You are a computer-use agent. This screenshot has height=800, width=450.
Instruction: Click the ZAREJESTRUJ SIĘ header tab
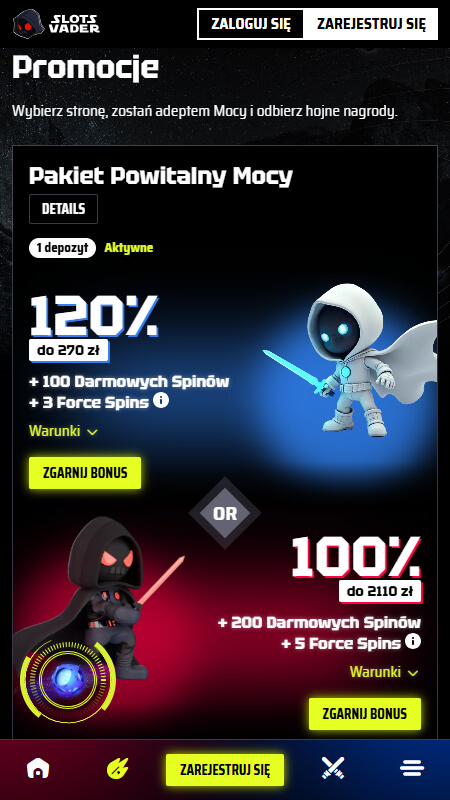click(x=371, y=24)
